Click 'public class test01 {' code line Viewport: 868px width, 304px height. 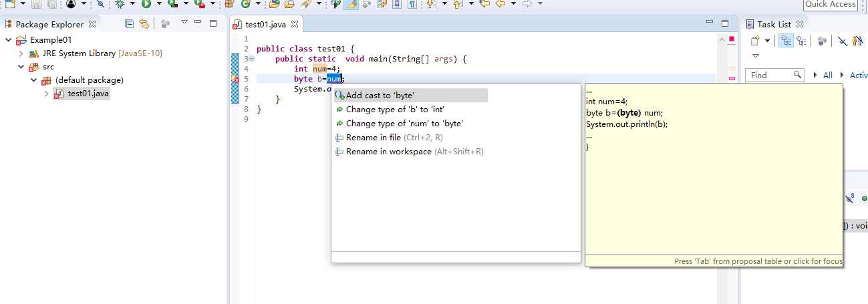(305, 49)
